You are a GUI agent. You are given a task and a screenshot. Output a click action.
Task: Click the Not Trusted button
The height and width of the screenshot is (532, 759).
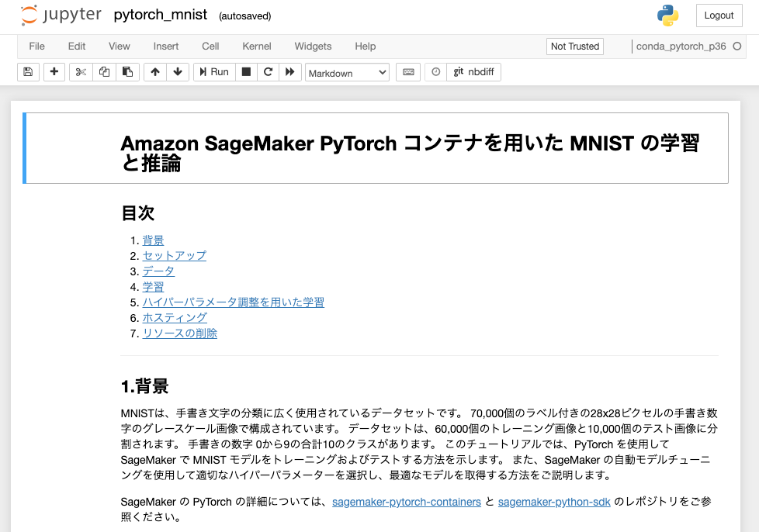click(x=574, y=47)
